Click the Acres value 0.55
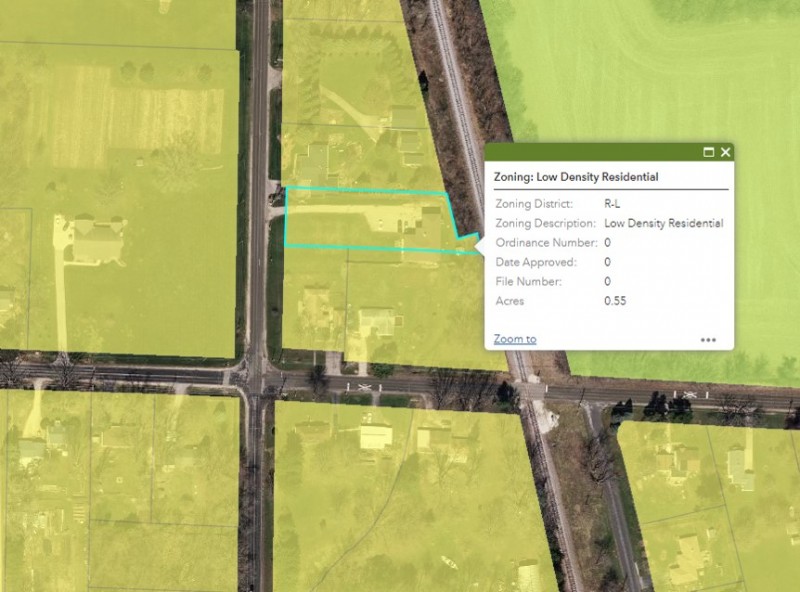The width and height of the screenshot is (800, 592). [615, 301]
